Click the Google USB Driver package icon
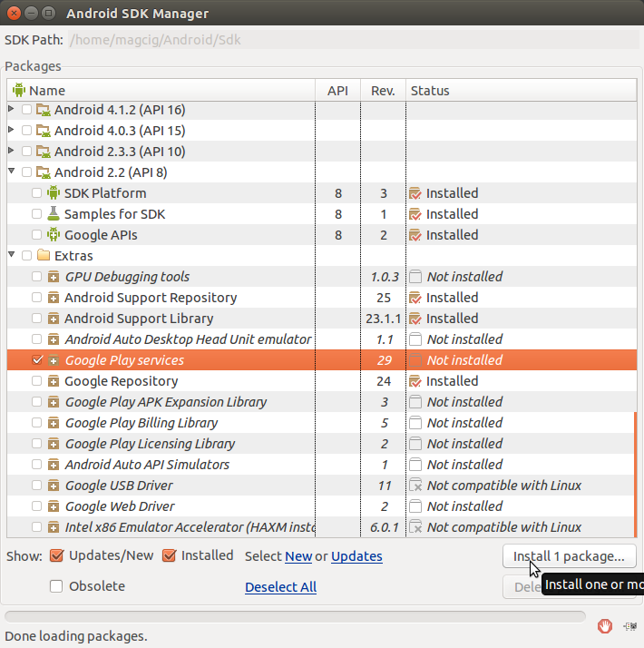The image size is (644, 648). 54,486
